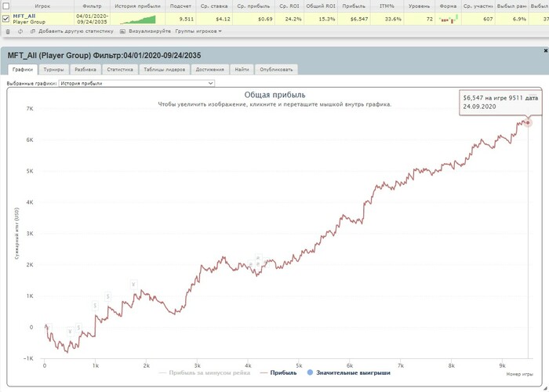The height and width of the screenshot is (392, 549).
Task: Delete selected row with trash icon
Action: click(x=9, y=31)
